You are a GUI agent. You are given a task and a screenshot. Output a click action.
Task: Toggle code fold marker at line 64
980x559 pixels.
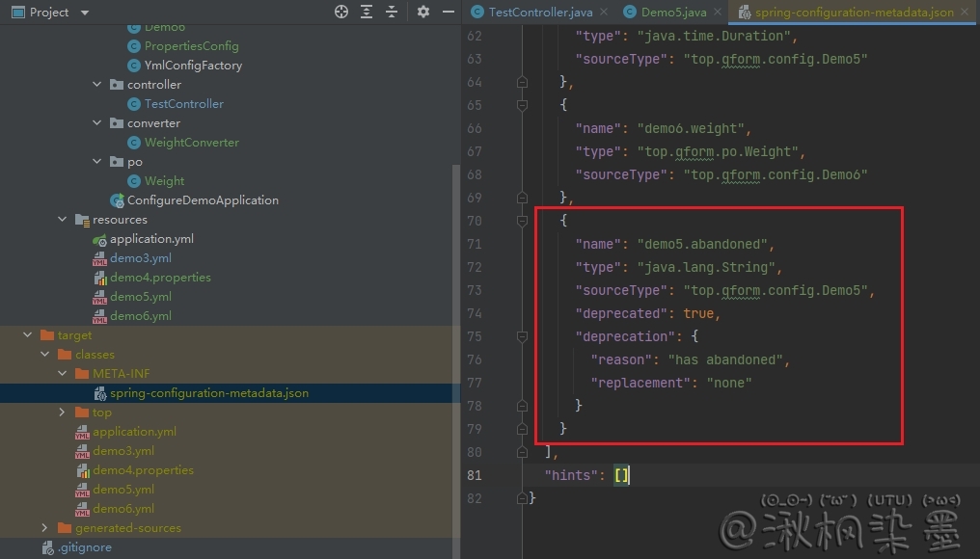(x=522, y=82)
